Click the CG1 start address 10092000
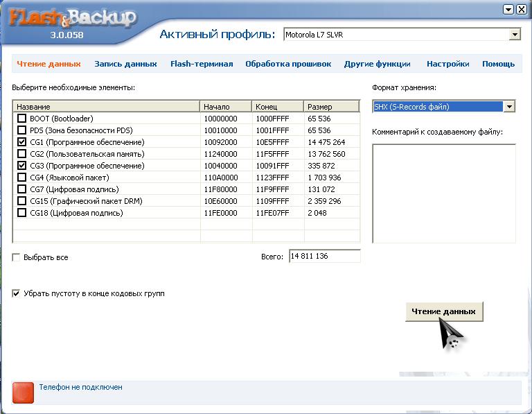Screen dimensions: 532x414 coord(220,142)
